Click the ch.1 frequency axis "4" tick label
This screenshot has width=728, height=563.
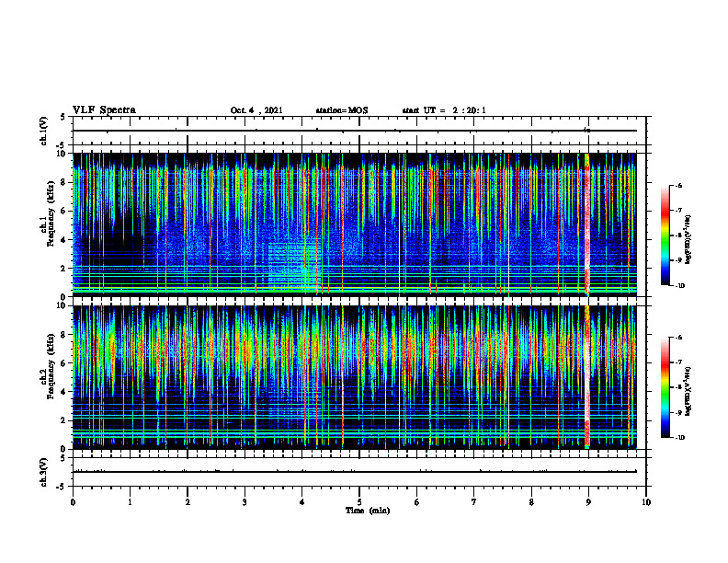tap(64, 240)
